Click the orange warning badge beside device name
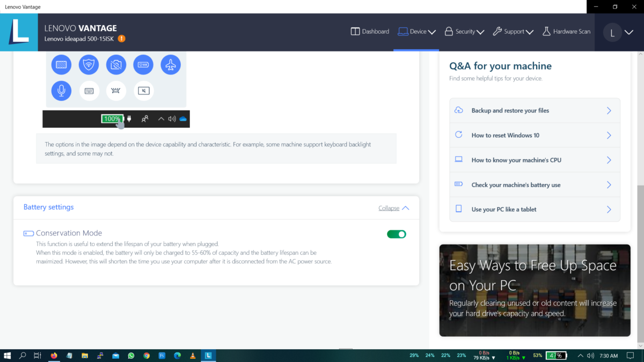 click(122, 39)
